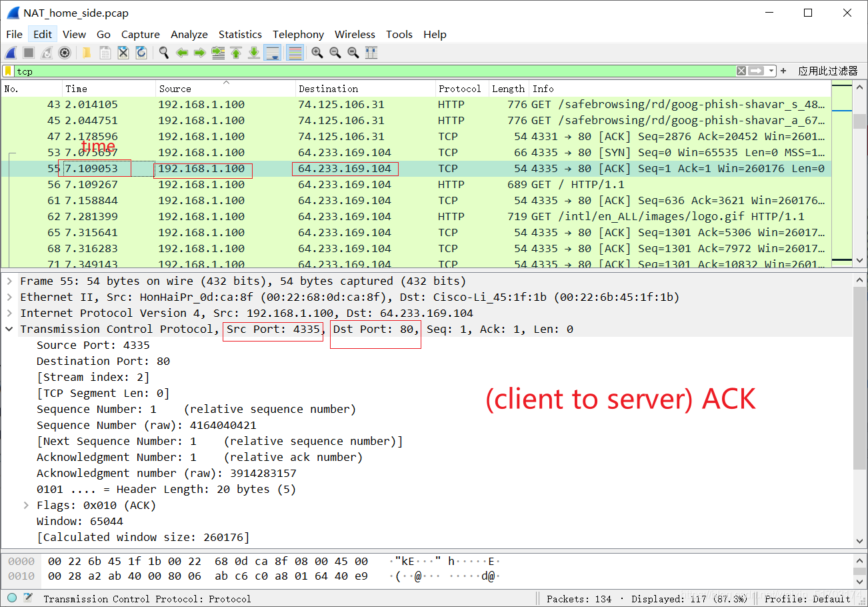Open the Edit menu
Viewport: 868px width, 607px height.
pyautogui.click(x=43, y=34)
